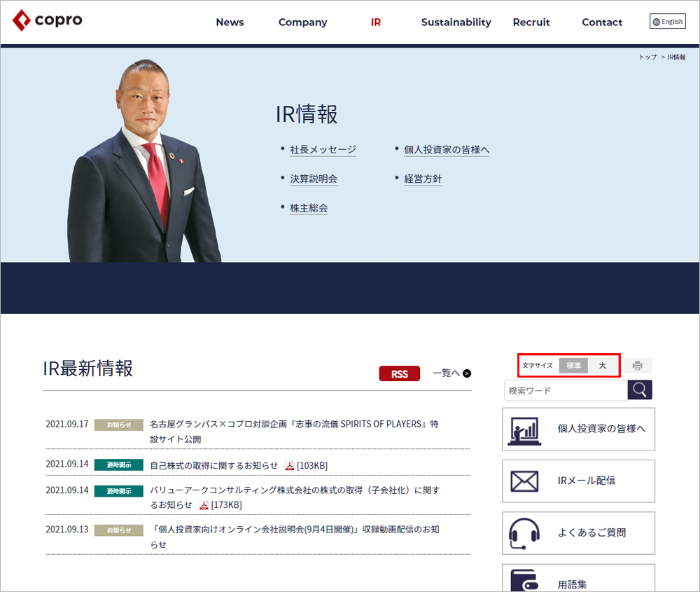The height and width of the screenshot is (592, 700).
Task: Click the envelope icon for IRメール配信
Action: pos(524,481)
